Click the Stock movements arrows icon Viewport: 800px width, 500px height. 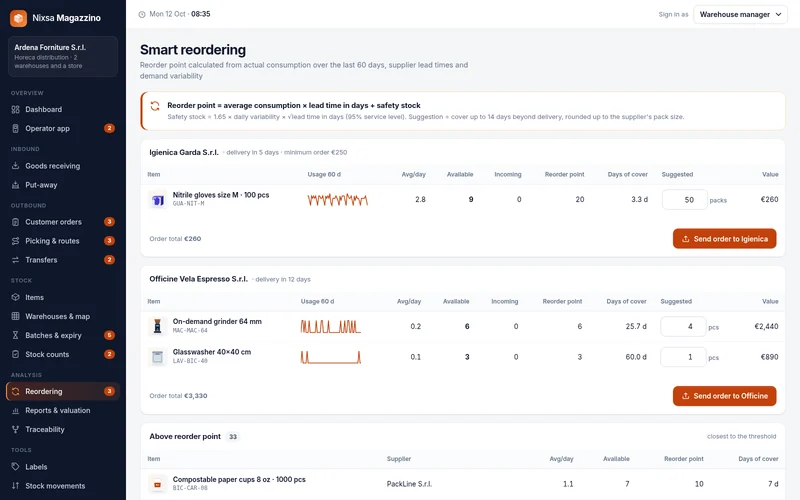pos(15,486)
